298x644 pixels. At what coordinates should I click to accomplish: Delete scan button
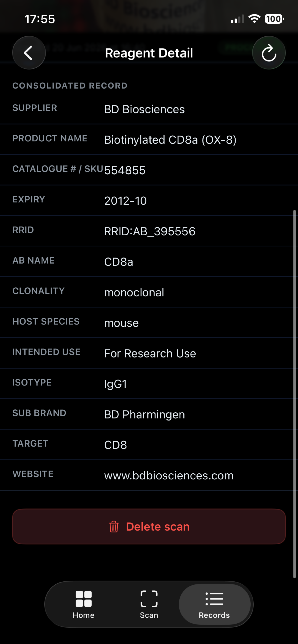coord(149,526)
